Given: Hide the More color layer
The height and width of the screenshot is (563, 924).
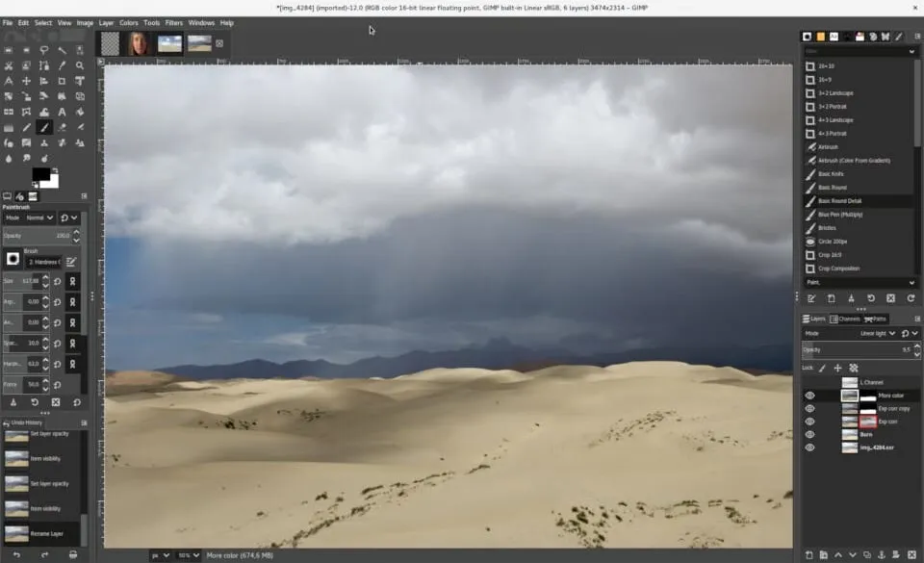Looking at the screenshot, I should click(x=809, y=396).
